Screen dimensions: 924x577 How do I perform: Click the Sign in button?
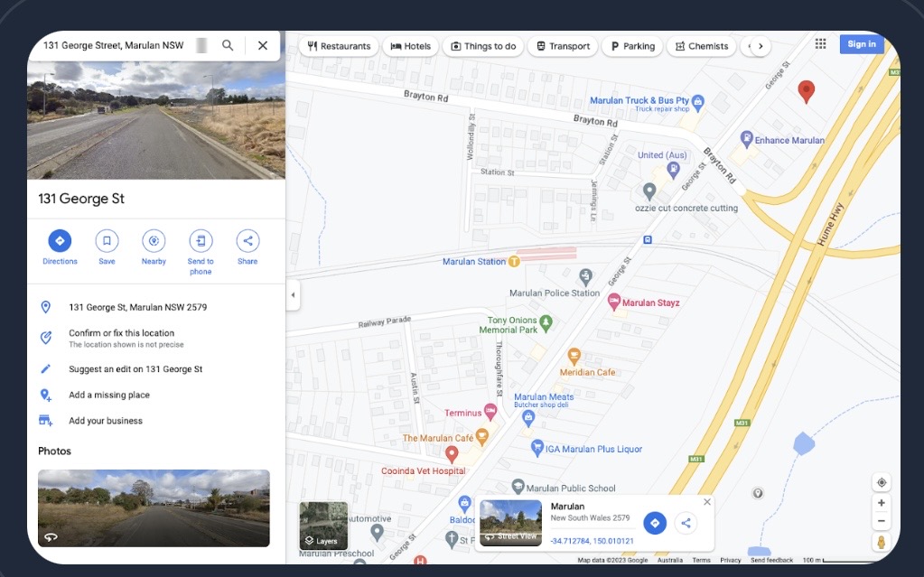click(861, 44)
